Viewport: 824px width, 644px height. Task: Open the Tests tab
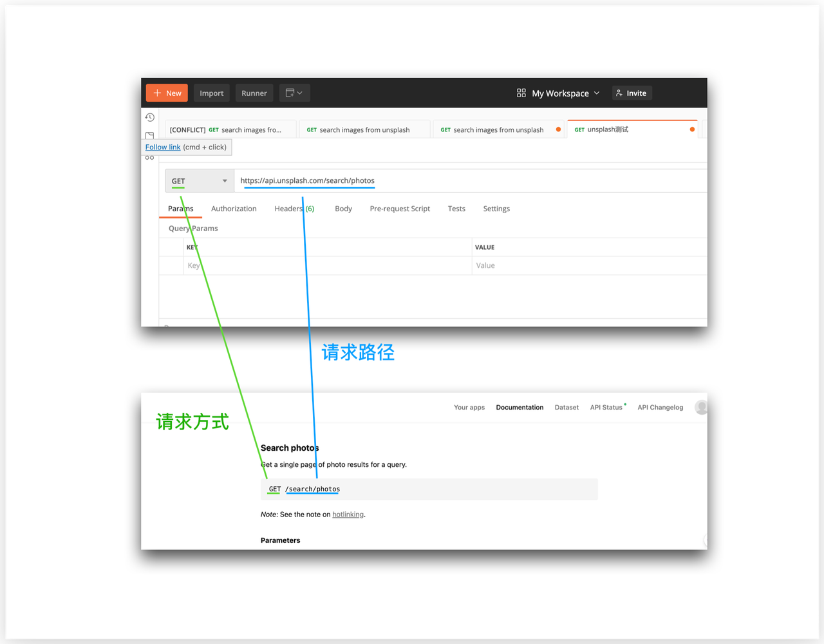456,209
